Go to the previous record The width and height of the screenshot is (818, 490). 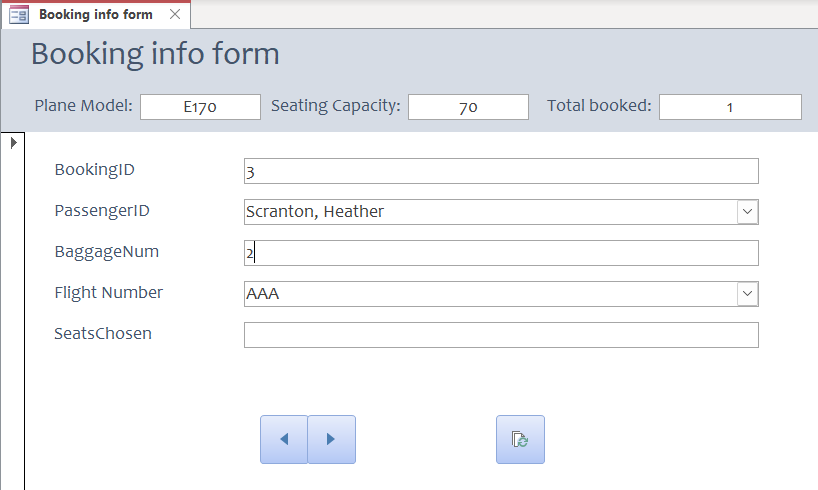click(284, 440)
